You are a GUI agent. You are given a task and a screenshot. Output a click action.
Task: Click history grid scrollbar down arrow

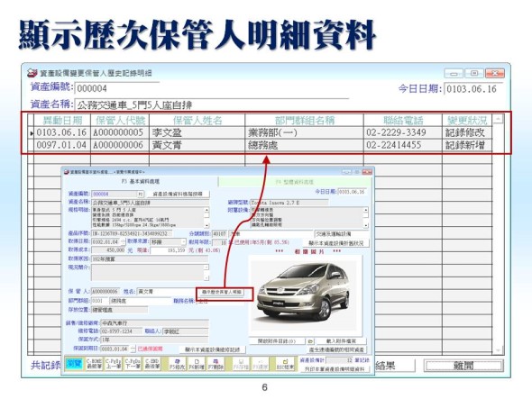pyautogui.click(x=498, y=350)
